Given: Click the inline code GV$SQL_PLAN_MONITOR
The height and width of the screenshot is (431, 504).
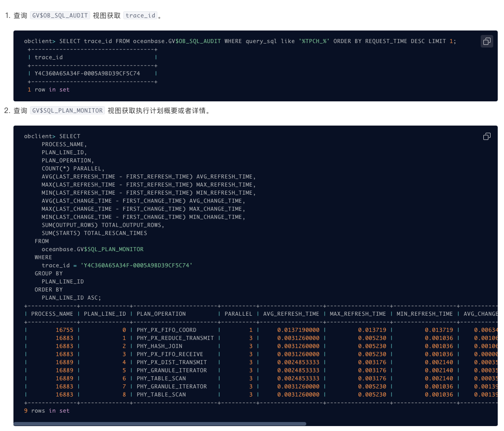Looking at the screenshot, I should click(x=68, y=111).
